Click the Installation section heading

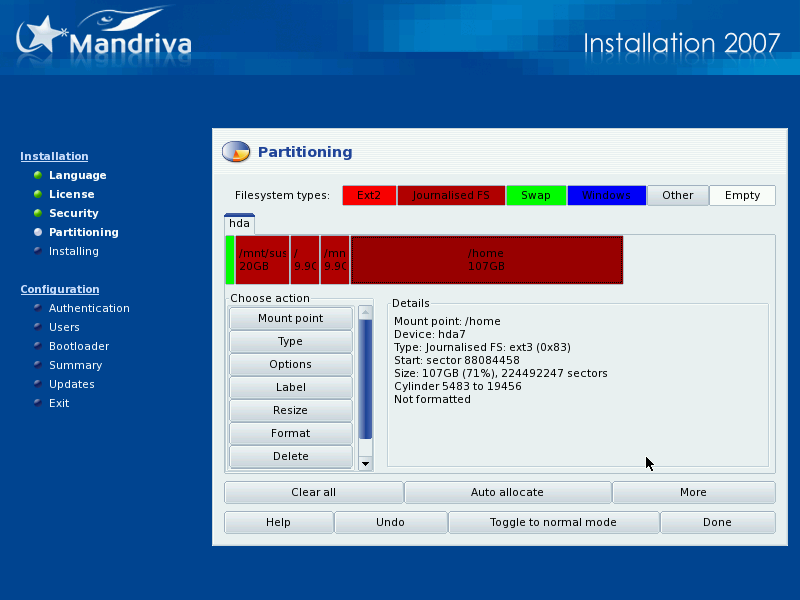(55, 156)
